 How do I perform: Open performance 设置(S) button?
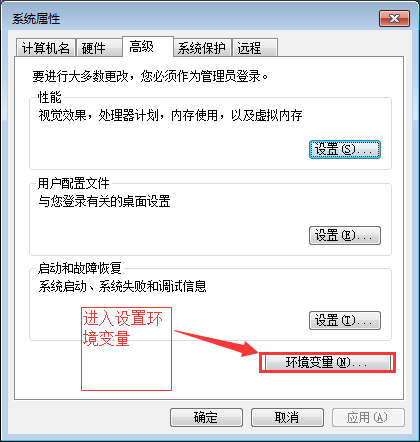(345, 150)
